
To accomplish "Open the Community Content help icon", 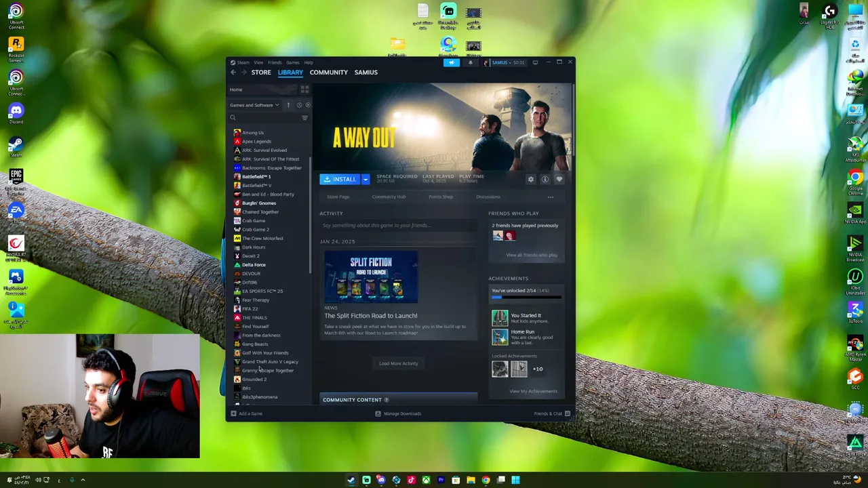I will (x=387, y=400).
